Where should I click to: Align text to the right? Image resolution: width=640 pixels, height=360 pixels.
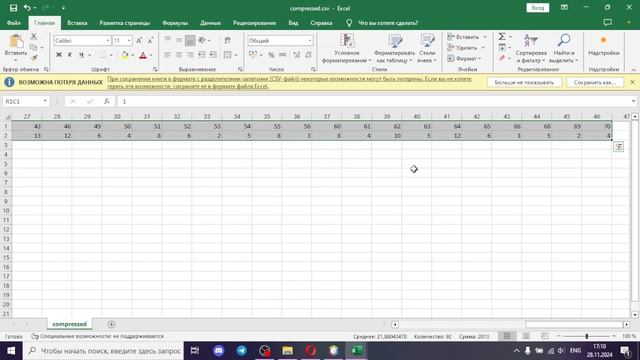point(190,55)
